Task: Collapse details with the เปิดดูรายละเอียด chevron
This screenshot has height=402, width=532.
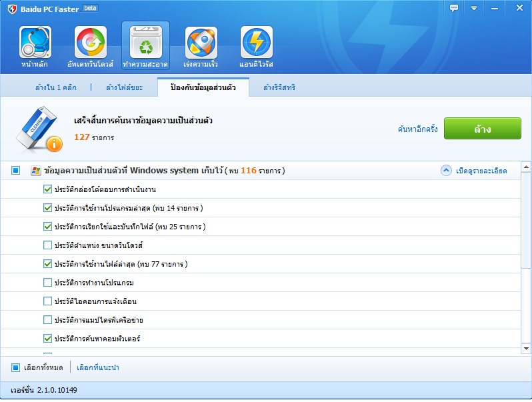Action: pos(447,171)
